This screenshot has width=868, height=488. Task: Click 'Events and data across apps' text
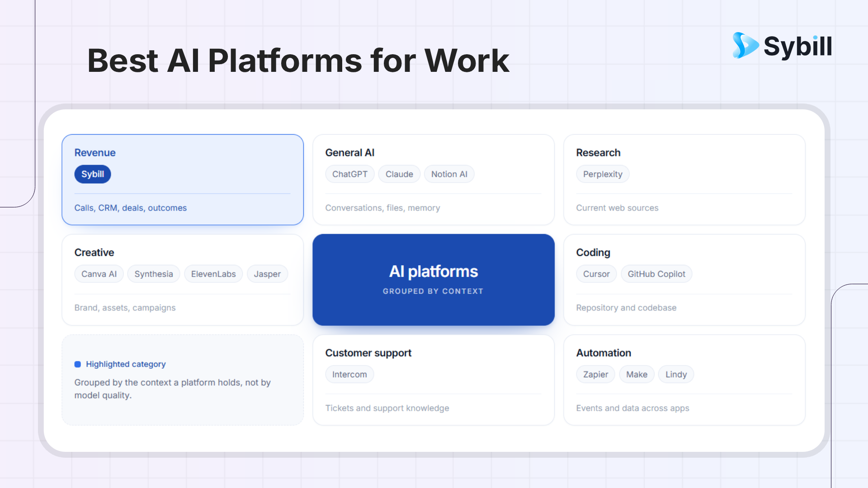click(632, 408)
